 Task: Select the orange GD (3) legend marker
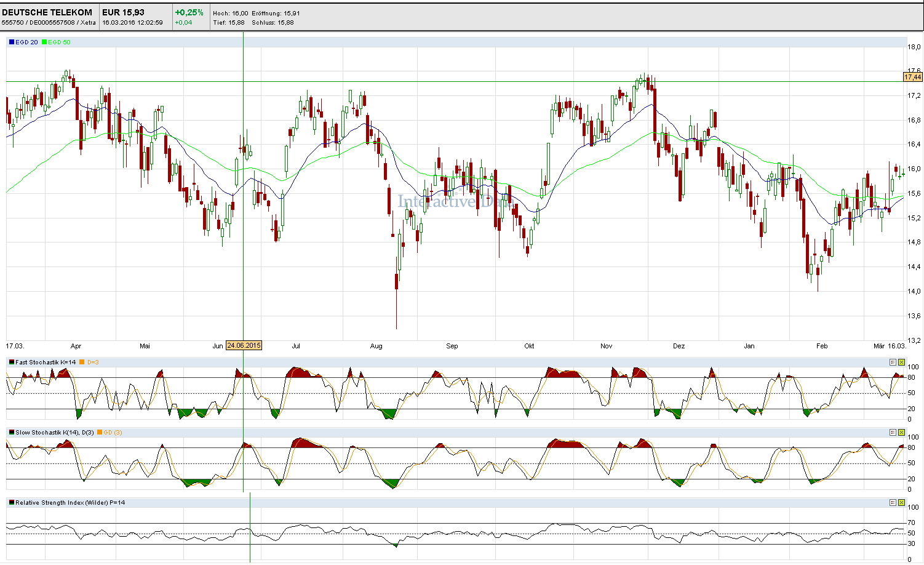coord(100,433)
